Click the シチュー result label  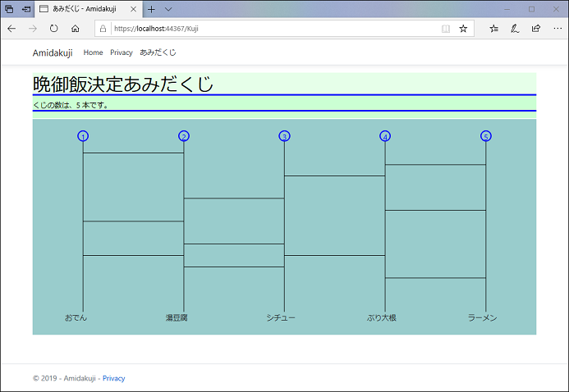click(x=281, y=317)
